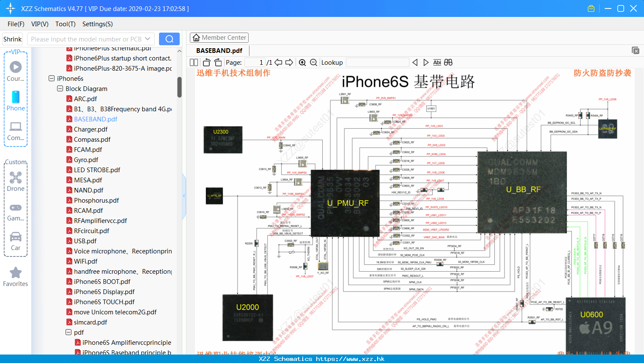
Task: Click the yellow toolbox icon in title bar
Action: [591, 8]
